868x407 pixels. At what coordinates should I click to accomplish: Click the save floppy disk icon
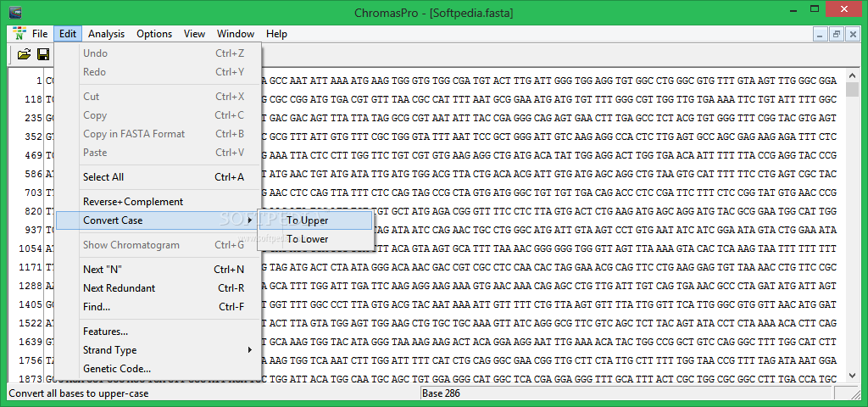pyautogui.click(x=43, y=53)
